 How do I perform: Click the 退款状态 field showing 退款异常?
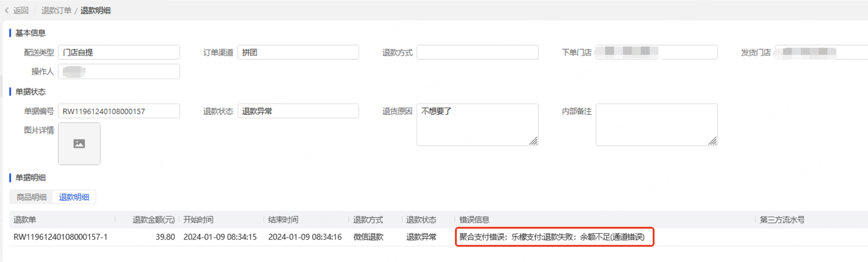tap(298, 111)
